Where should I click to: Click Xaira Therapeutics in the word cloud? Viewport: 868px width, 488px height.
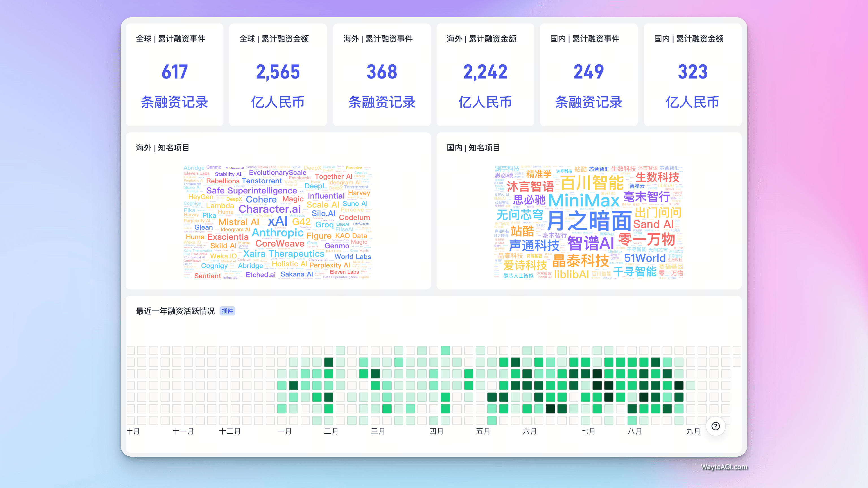click(x=284, y=254)
